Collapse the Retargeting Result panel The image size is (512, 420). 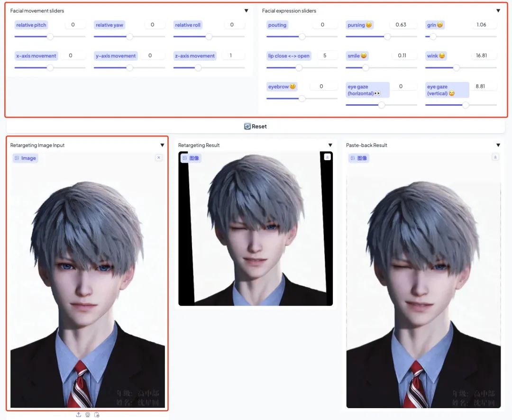coord(330,145)
